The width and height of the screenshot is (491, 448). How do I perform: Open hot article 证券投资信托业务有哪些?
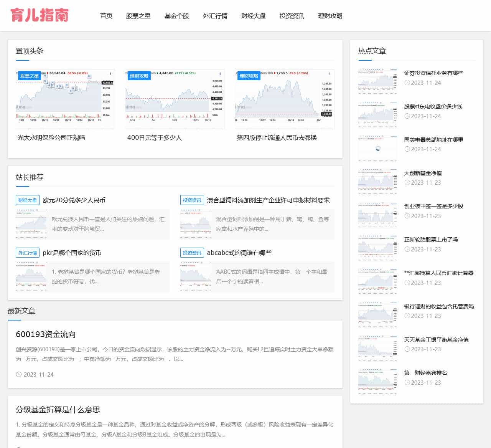433,73
